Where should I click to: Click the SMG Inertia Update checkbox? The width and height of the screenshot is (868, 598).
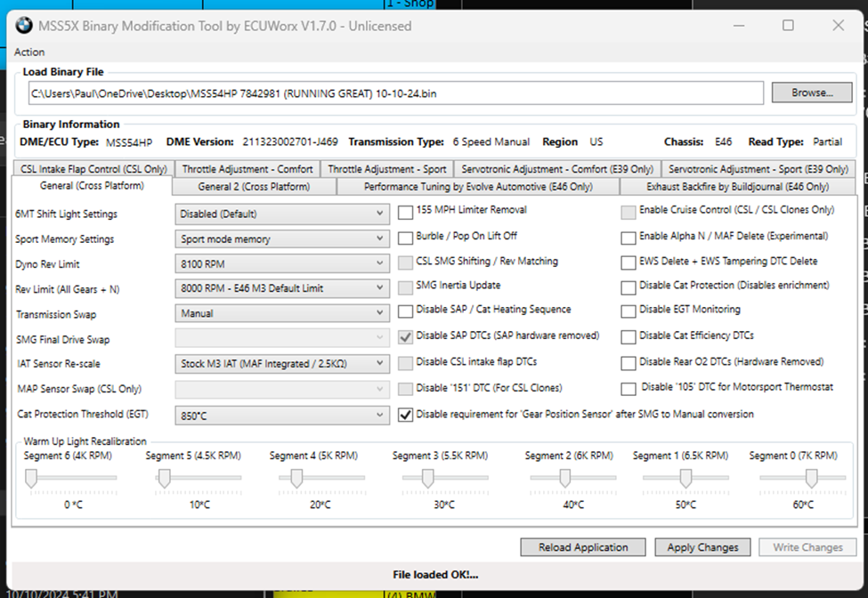(406, 287)
